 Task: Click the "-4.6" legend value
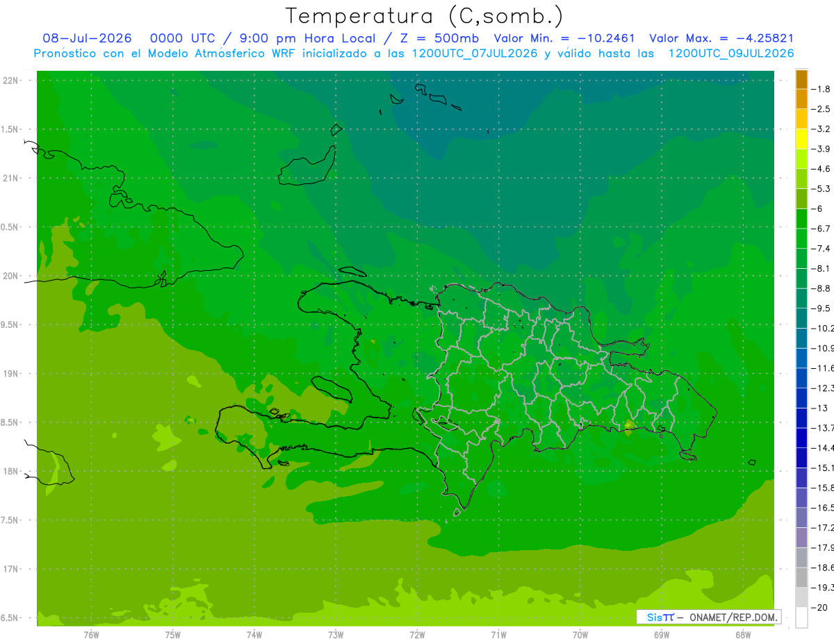(821, 169)
